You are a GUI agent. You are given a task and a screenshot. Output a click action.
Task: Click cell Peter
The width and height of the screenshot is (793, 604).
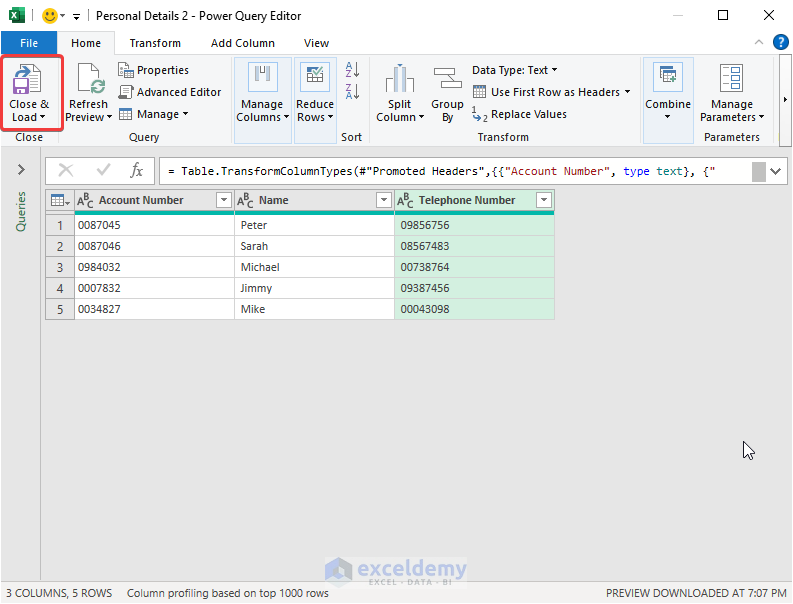tap(314, 226)
